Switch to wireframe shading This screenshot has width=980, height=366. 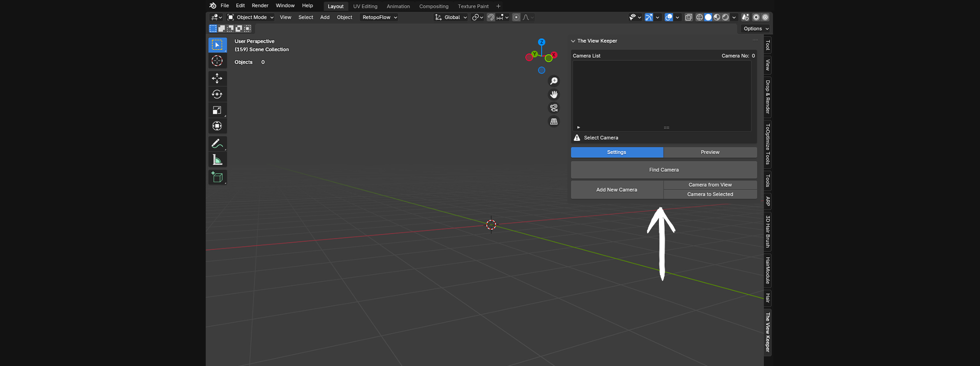tap(699, 17)
